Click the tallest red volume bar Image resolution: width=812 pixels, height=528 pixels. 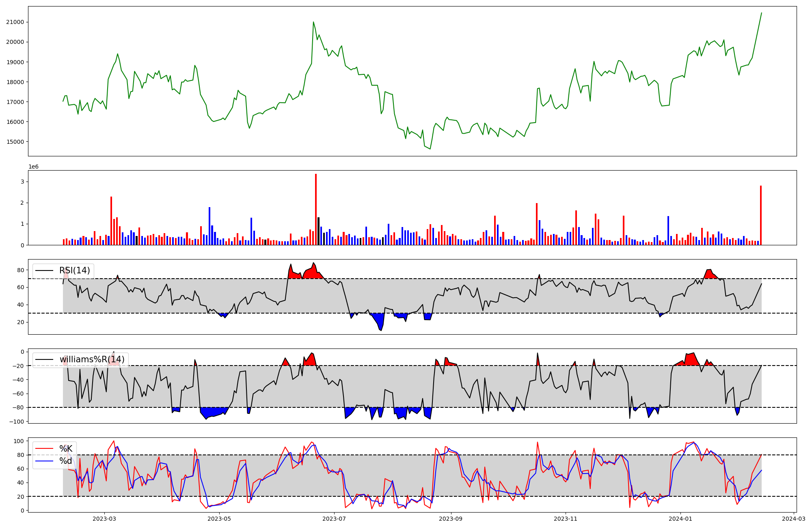[x=316, y=209]
